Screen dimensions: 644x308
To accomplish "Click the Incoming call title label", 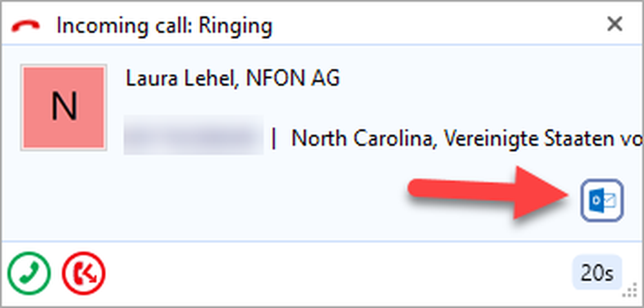I will tap(124, 26).
